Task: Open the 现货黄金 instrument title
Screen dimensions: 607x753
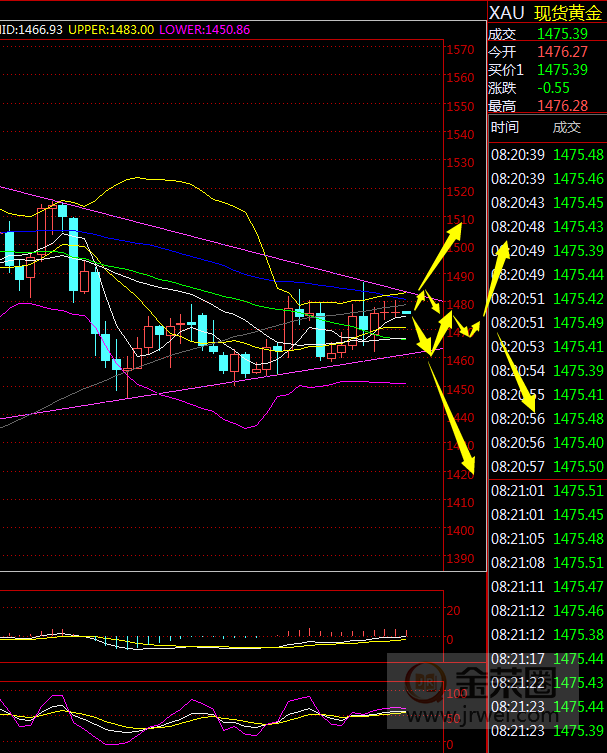Action: coord(569,13)
